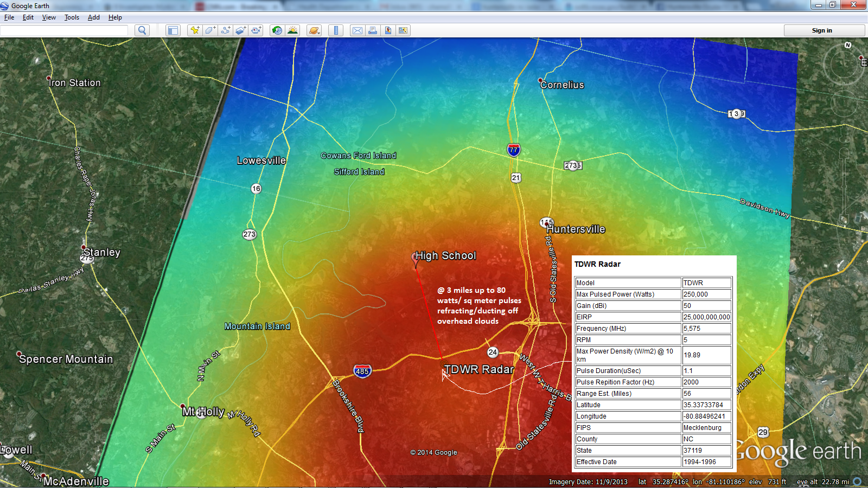Open the View menu
Viewport: 868px width, 488px height.
pos(49,17)
